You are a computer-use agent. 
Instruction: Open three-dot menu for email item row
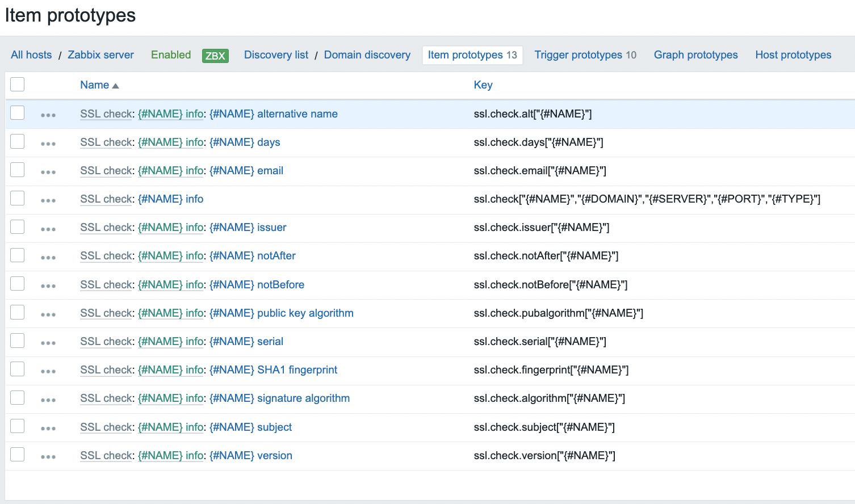pos(48,172)
